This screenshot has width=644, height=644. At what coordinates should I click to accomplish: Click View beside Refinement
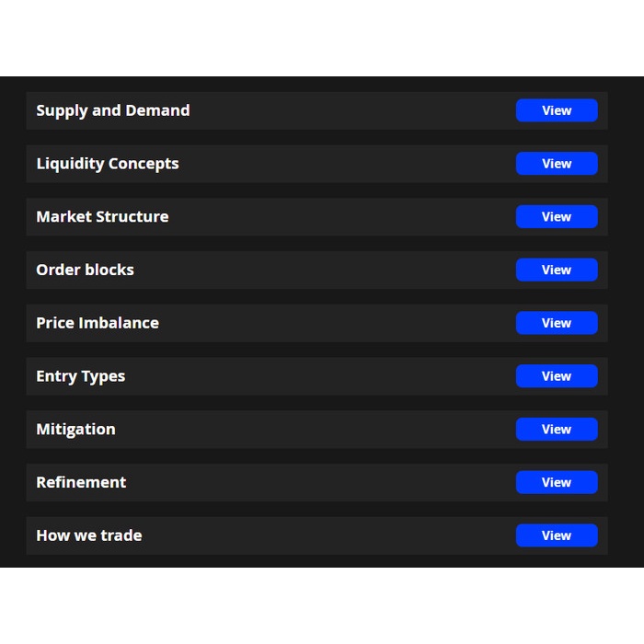pos(556,482)
